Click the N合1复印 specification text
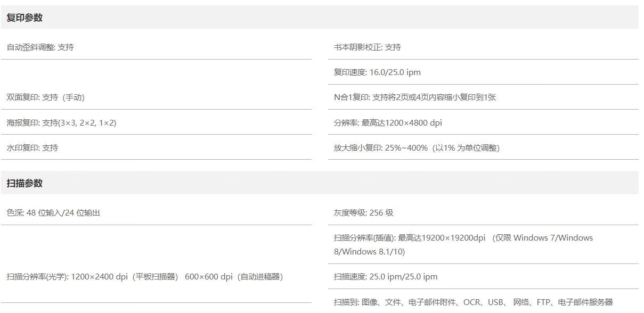Viewport: 644px width, 313px height. pyautogui.click(x=415, y=97)
